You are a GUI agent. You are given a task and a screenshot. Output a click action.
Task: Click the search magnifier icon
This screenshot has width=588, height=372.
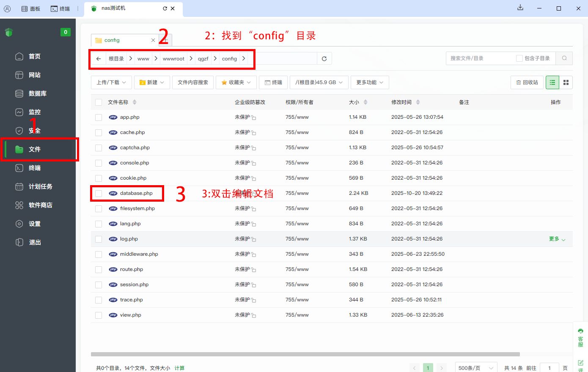(x=564, y=58)
